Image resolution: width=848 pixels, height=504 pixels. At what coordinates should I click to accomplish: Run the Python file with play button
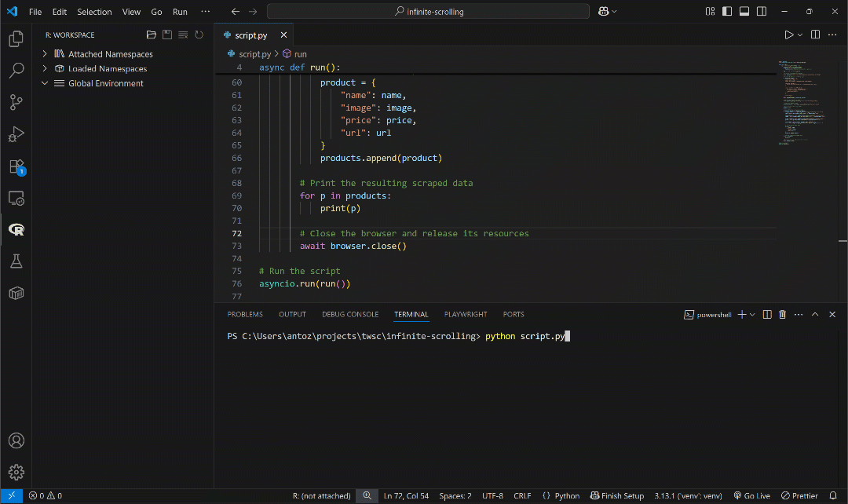pyautogui.click(x=788, y=35)
